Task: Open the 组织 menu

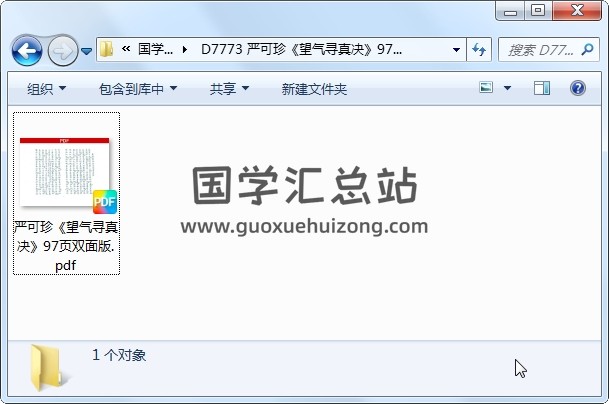Action: 46,89
